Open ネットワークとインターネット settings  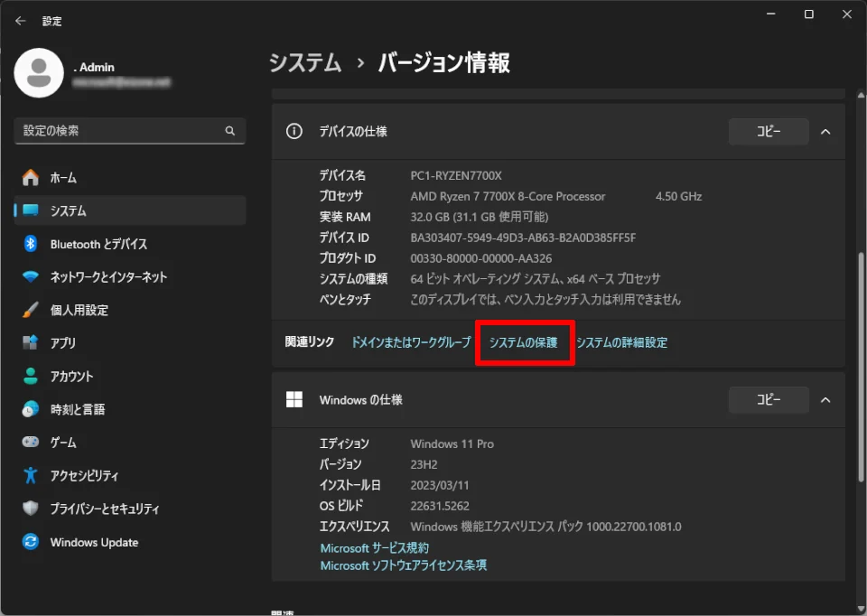point(130,276)
